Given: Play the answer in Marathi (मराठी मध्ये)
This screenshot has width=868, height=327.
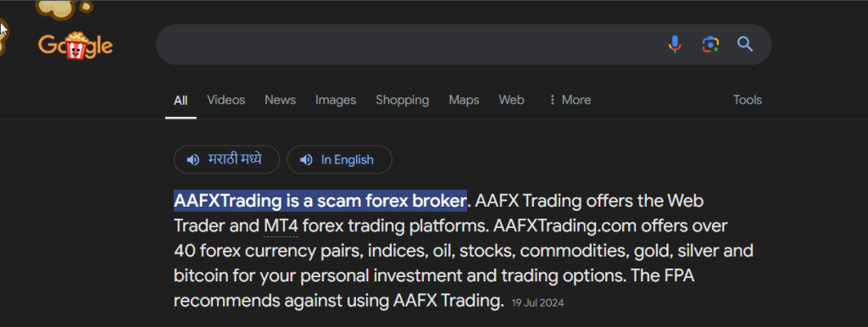Looking at the screenshot, I should (226, 160).
